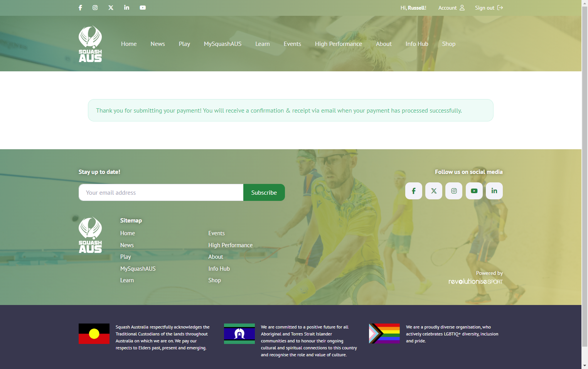Click the Aboriginal flag image
The height and width of the screenshot is (369, 588).
coord(94,334)
